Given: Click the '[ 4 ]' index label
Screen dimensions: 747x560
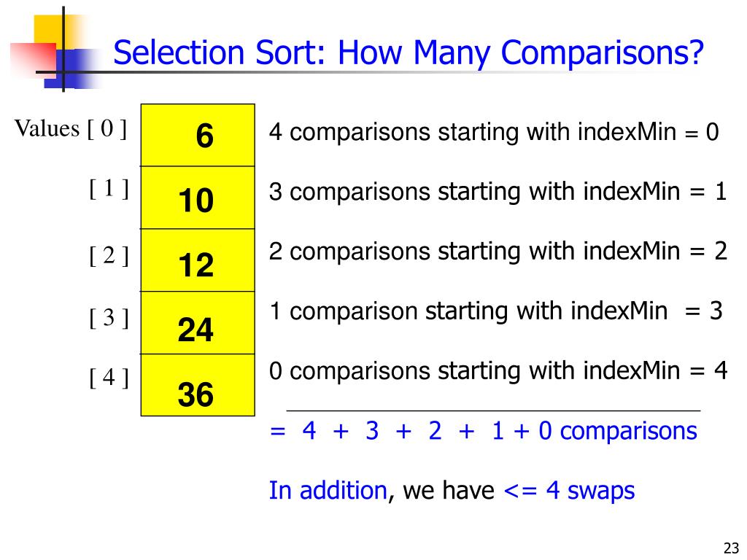Looking at the screenshot, I should (x=109, y=378).
